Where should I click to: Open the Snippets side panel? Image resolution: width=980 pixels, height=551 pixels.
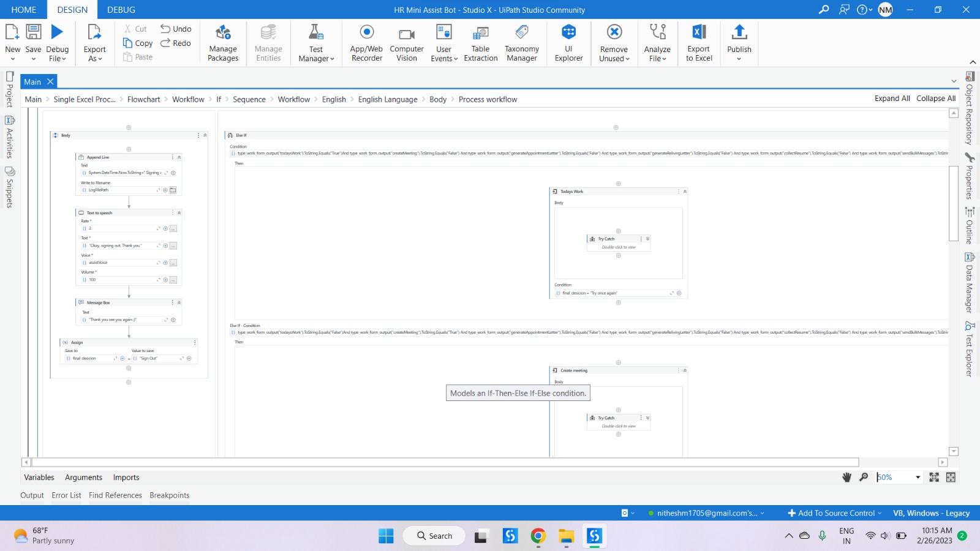point(10,187)
